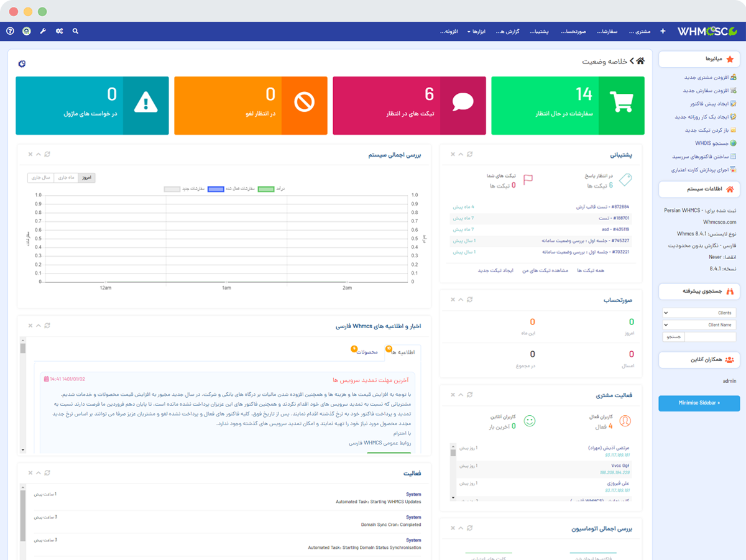Image resolution: width=746 pixels, height=560 pixels.
Task: Switch chart to سال جاری view
Action: 41,178
